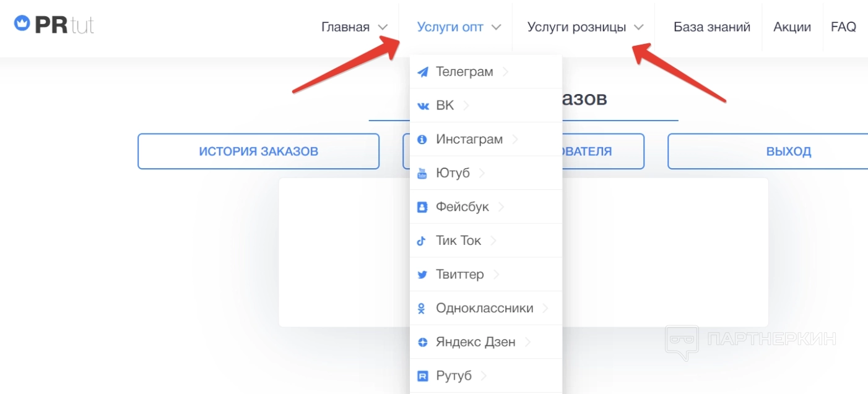868x394 pixels.
Task: Expand the Рутуб submenu arrow
Action: (483, 375)
